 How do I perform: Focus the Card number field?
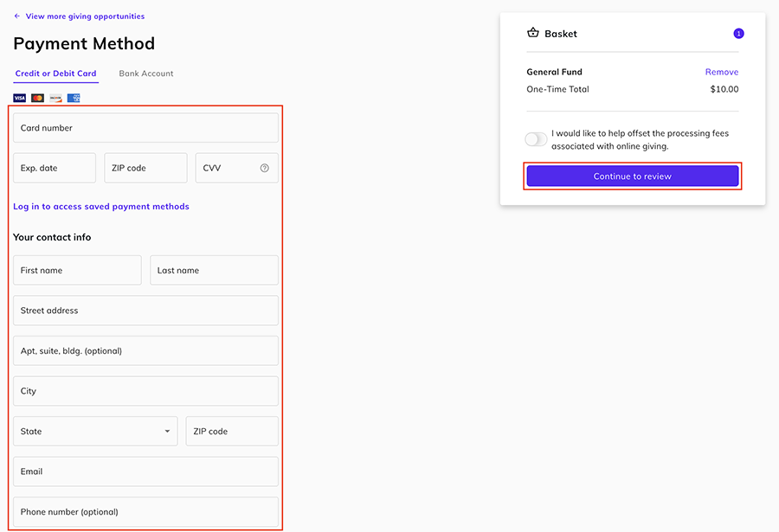(145, 128)
